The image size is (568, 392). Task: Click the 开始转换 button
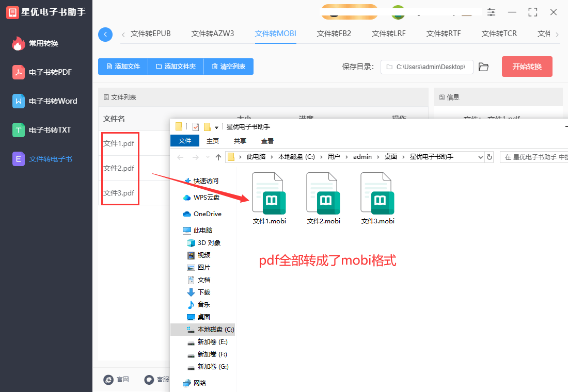pos(527,67)
